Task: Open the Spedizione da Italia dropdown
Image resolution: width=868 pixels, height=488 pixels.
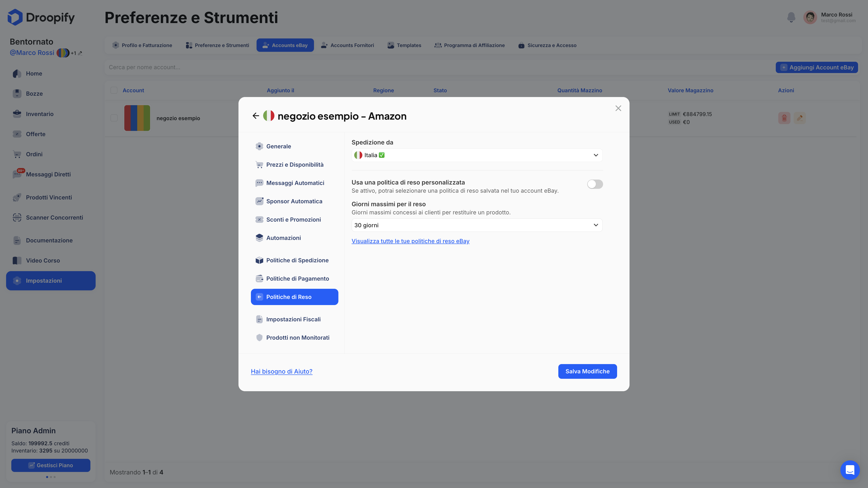Action: click(x=476, y=155)
